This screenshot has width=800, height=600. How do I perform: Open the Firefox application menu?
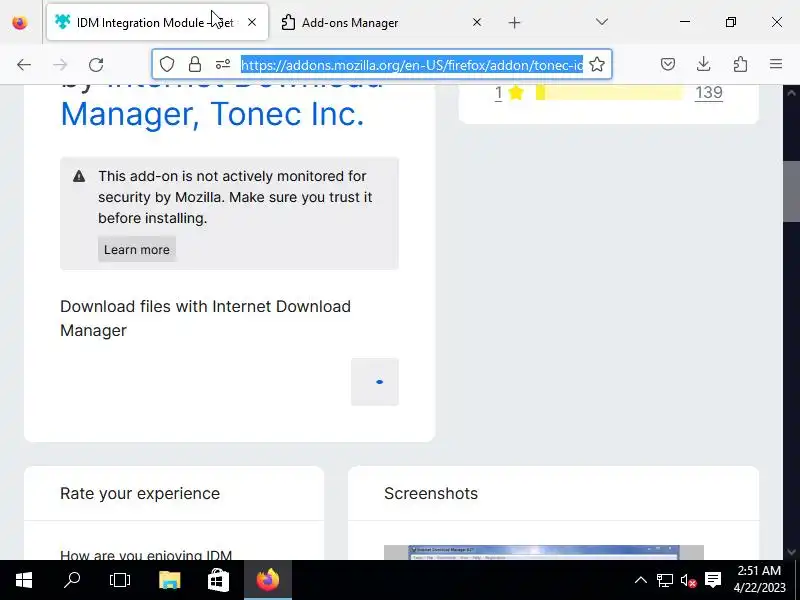[x=776, y=64]
